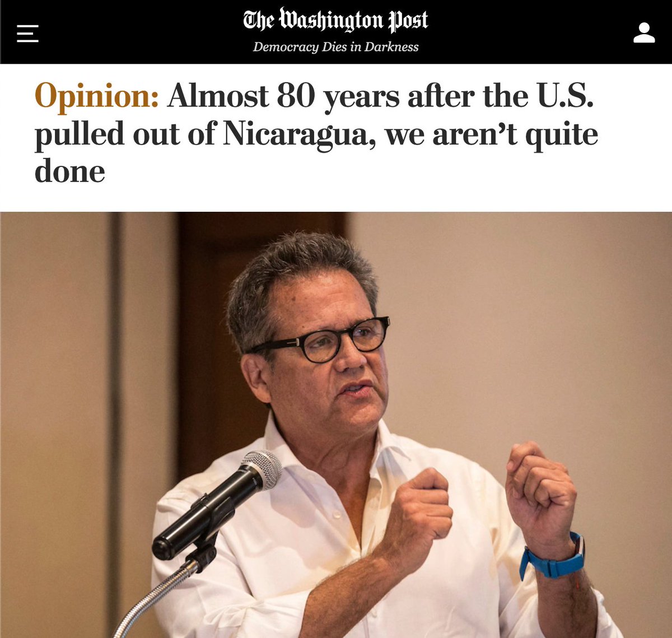
Task: Open the hamburger navigation menu
Action: tap(27, 34)
